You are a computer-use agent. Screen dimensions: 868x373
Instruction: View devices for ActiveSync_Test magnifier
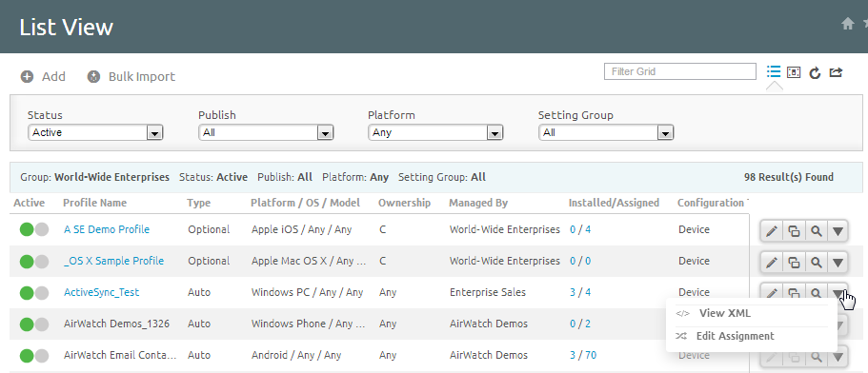[816, 292]
